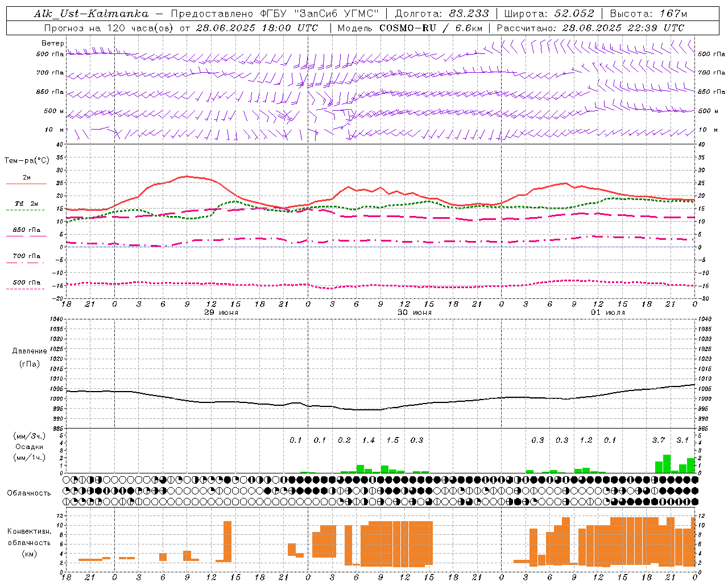728x582 pixels.
Task: Click the computed timestamp 28.06.2025 22:39 UTC
Action: point(623,28)
